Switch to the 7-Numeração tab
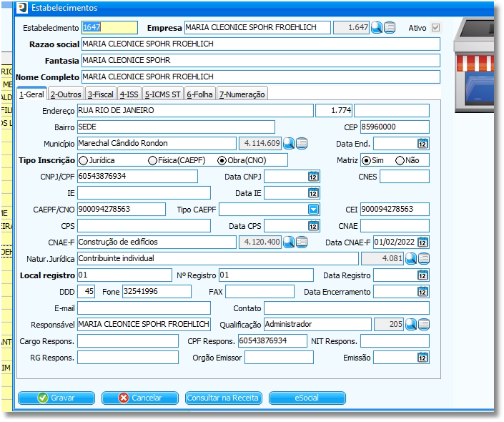 (x=242, y=94)
